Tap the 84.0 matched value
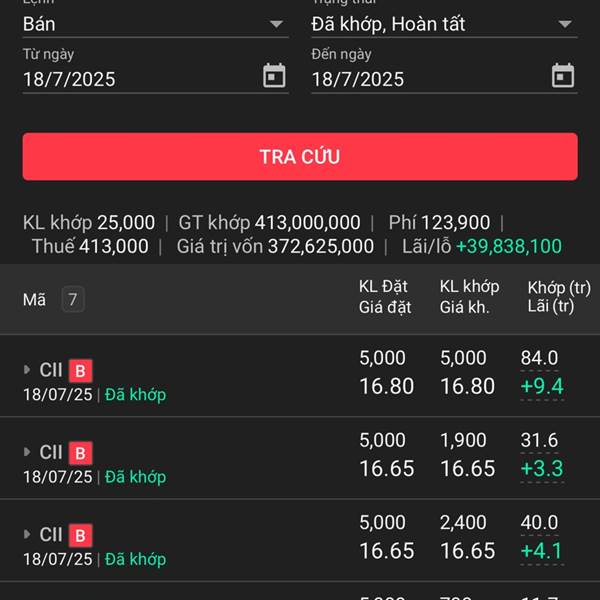Screen dimensions: 600x600 click(x=539, y=358)
